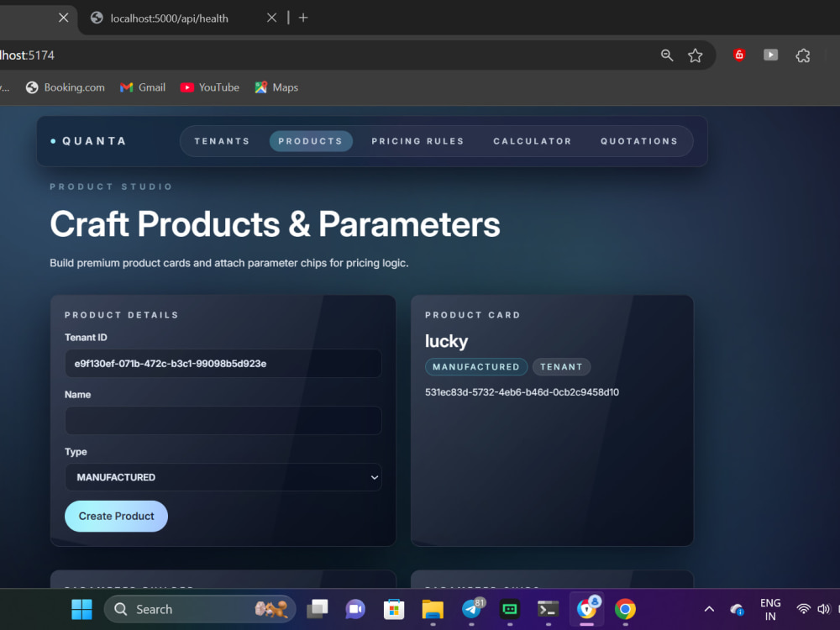Screen dimensions: 840x630
Task: Open the Booking.com bookmark
Action: pos(66,87)
